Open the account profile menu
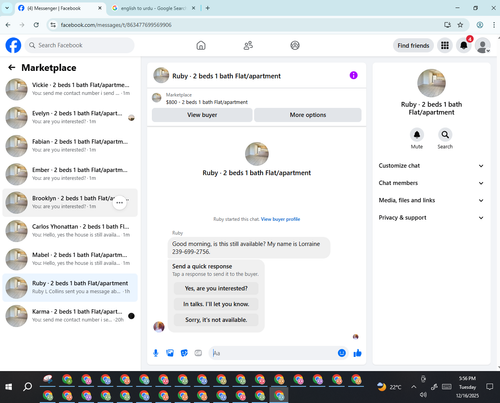The width and height of the screenshot is (500, 403). point(483,45)
